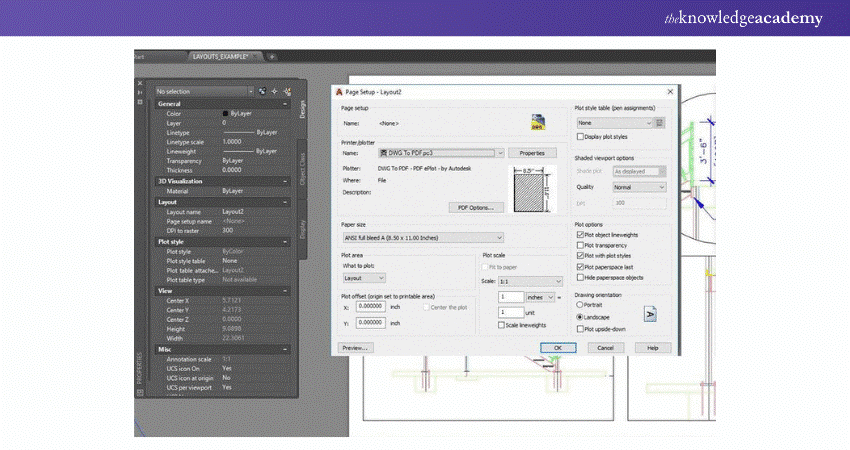This screenshot has height=450, width=850.
Task: Enable the Plot transparency checkbox
Action: pyautogui.click(x=582, y=245)
